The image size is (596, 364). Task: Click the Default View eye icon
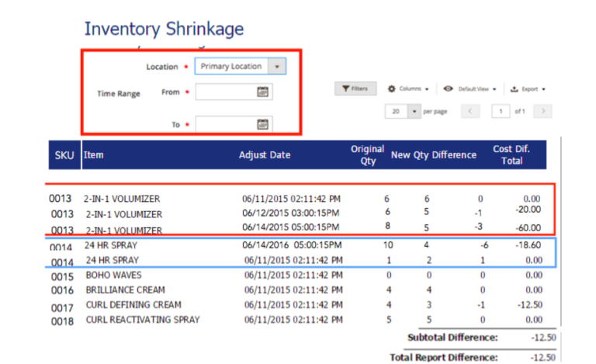(448, 88)
